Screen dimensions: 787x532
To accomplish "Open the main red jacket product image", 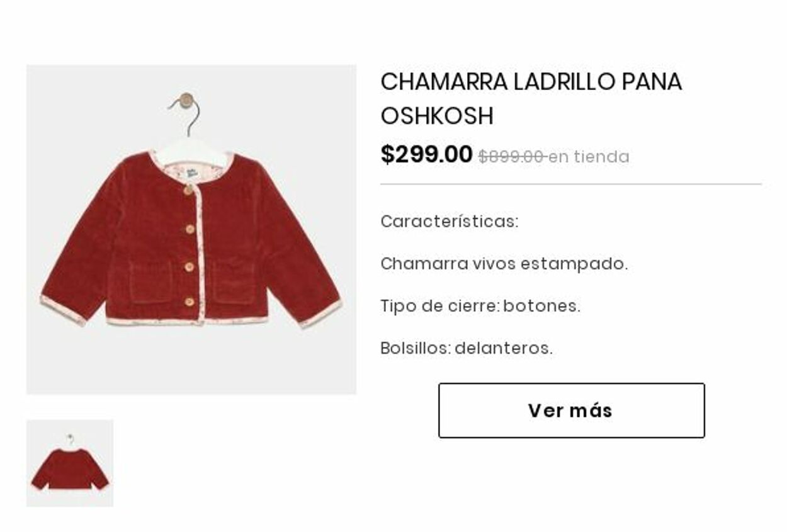I will [x=191, y=230].
